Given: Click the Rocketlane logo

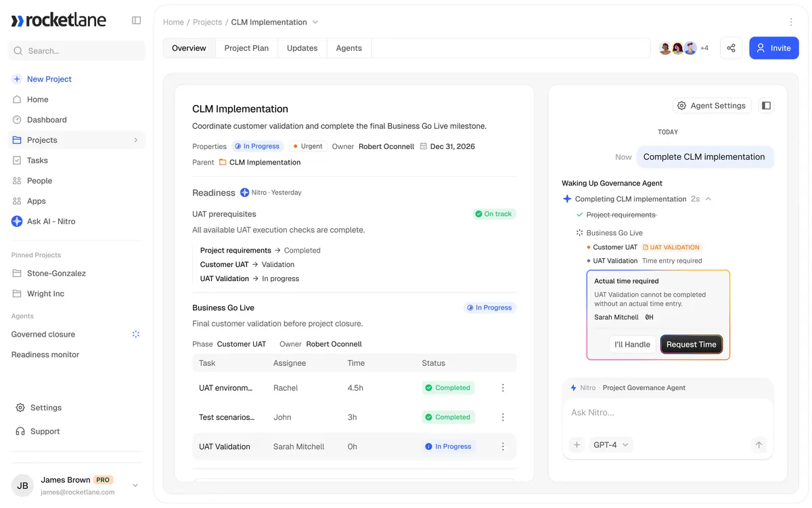Looking at the screenshot, I should pyautogui.click(x=59, y=20).
